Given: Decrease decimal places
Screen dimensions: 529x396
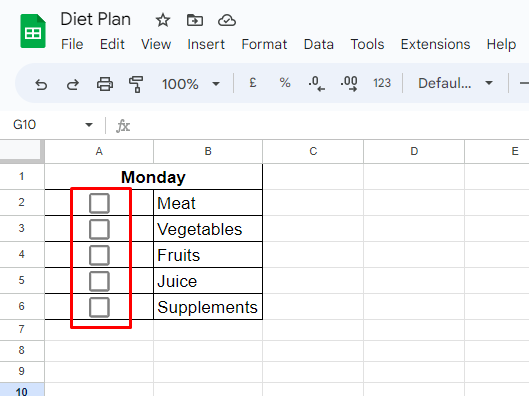Looking at the screenshot, I should click(x=316, y=83).
